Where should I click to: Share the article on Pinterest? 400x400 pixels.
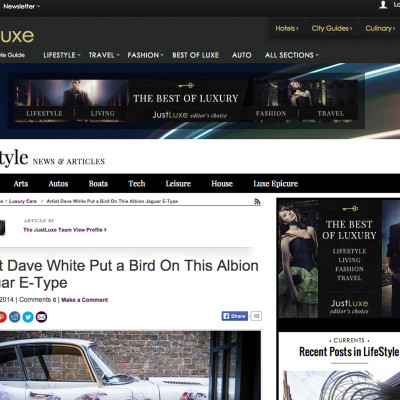point(2,317)
